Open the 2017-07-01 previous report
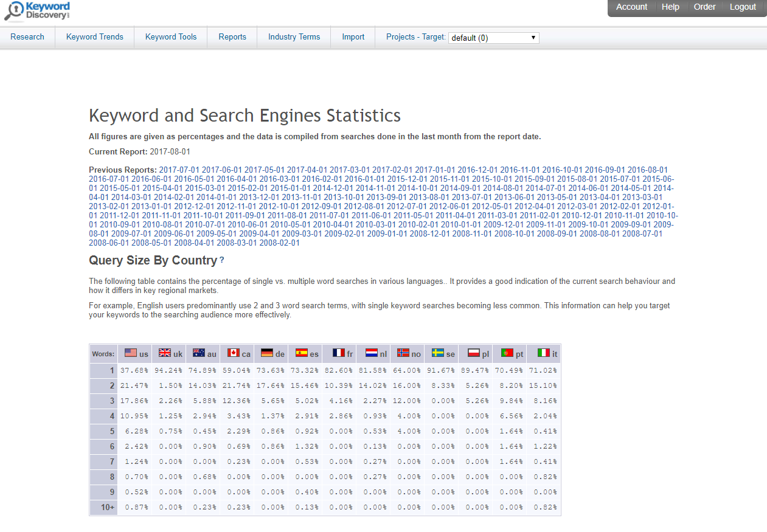This screenshot has width=767, height=532. pos(179,170)
